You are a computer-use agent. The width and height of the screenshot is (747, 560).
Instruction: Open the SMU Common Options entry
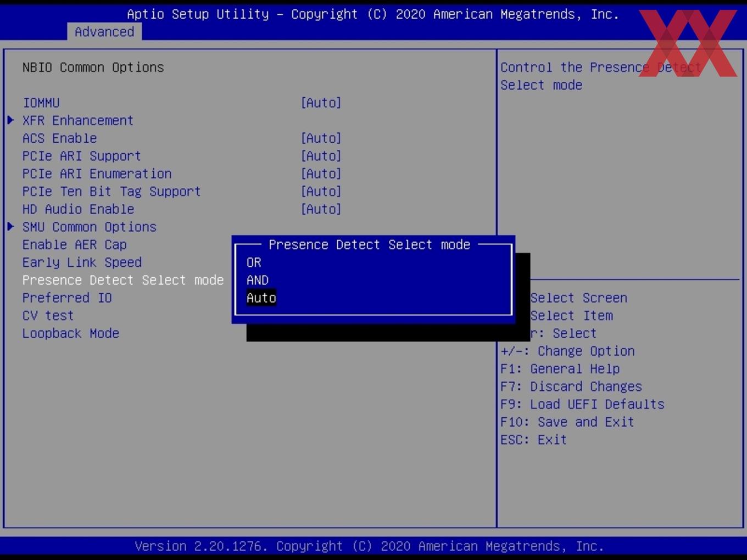pyautogui.click(x=90, y=227)
